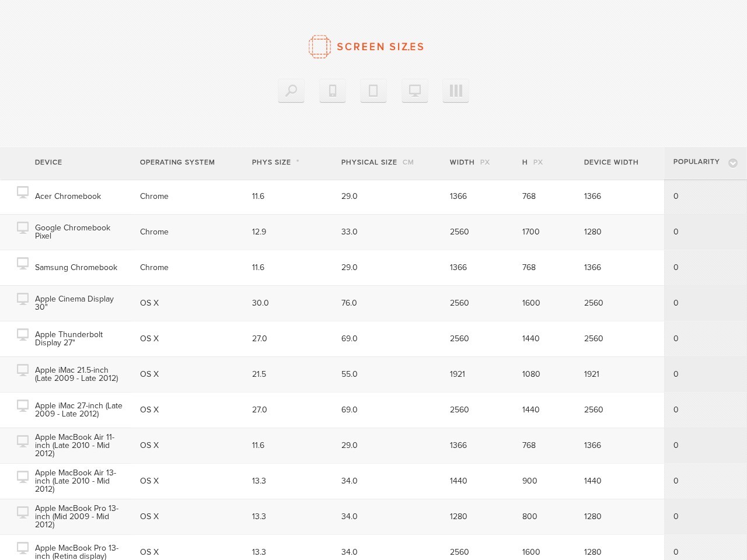Screen dimensions: 747x560
Task: Click monitor icon beside MacBook Air 11-inch
Action: click(23, 442)
